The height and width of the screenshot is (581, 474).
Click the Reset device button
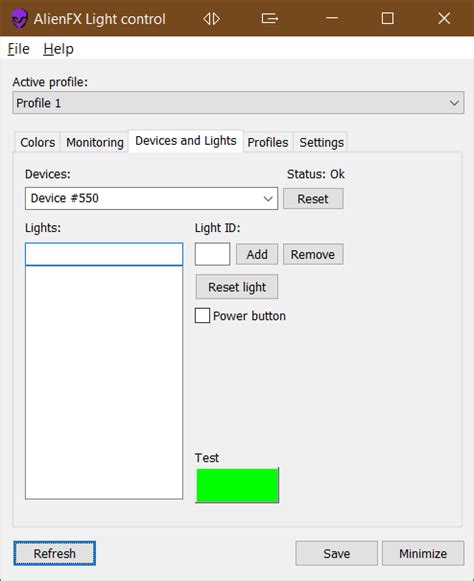(313, 199)
